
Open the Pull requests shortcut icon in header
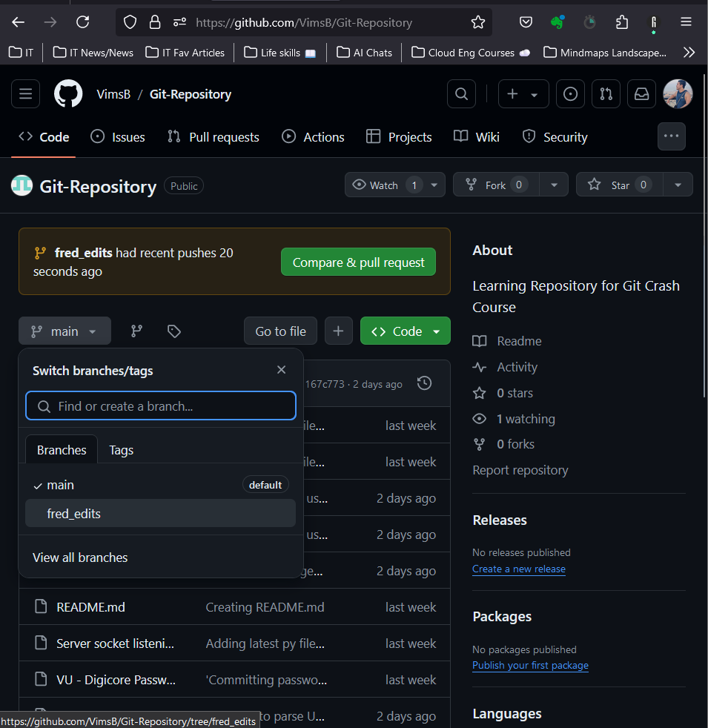click(x=606, y=94)
